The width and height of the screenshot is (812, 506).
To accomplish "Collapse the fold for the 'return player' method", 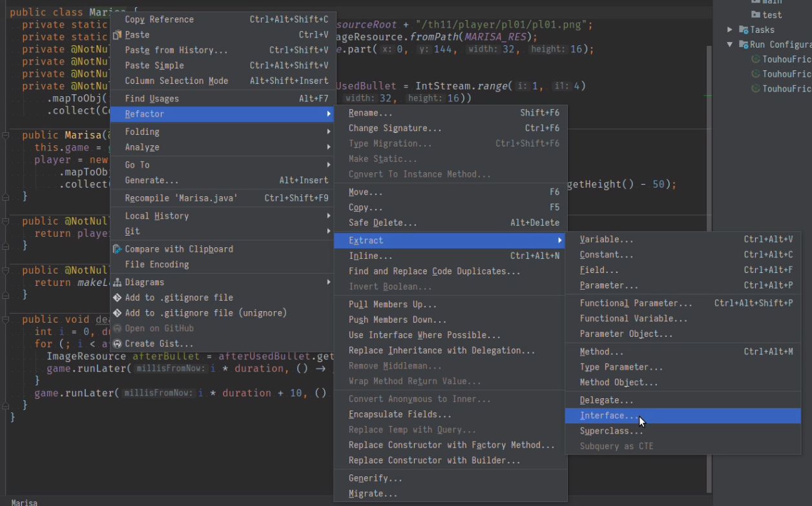I will coord(5,221).
